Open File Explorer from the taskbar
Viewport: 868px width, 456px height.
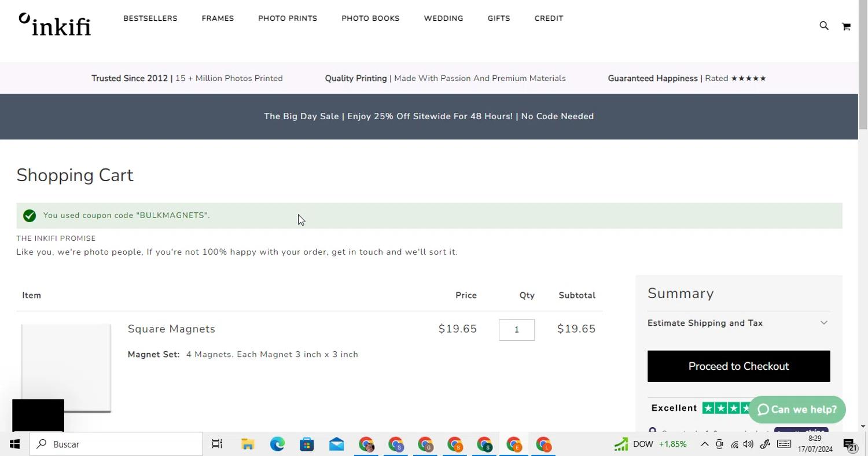[x=248, y=444]
